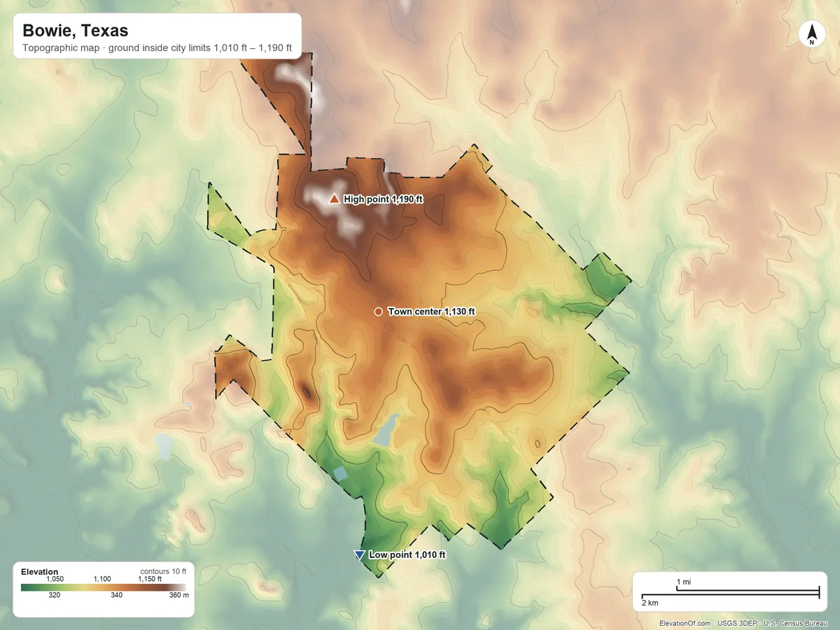Click the '1 mi' scale bar label

tap(684, 582)
